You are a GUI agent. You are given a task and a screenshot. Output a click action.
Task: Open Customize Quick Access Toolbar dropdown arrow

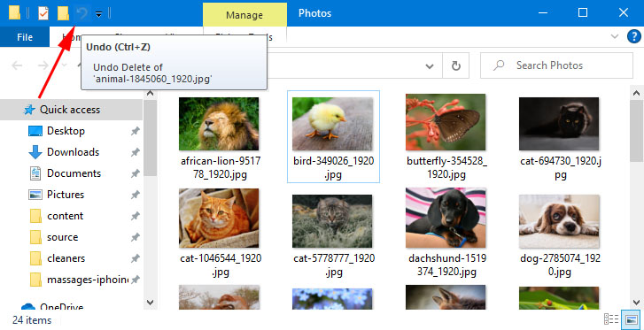point(98,14)
